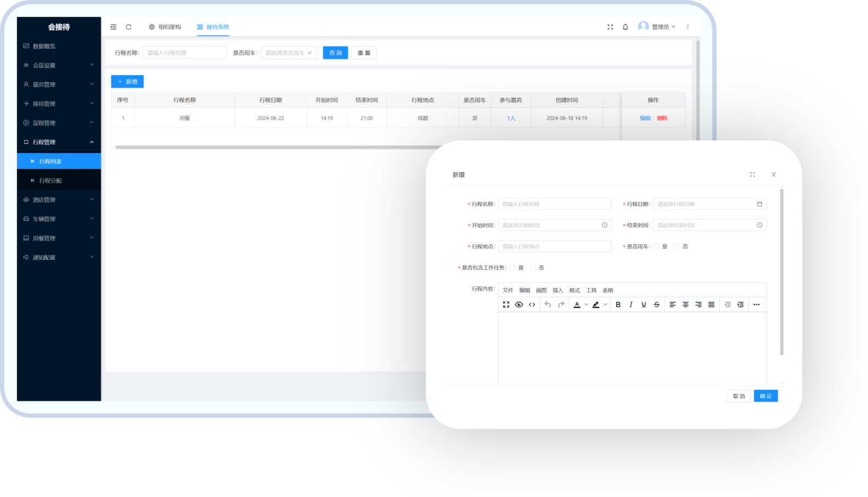Select 是 for 是否包含工作任务

coord(512,268)
